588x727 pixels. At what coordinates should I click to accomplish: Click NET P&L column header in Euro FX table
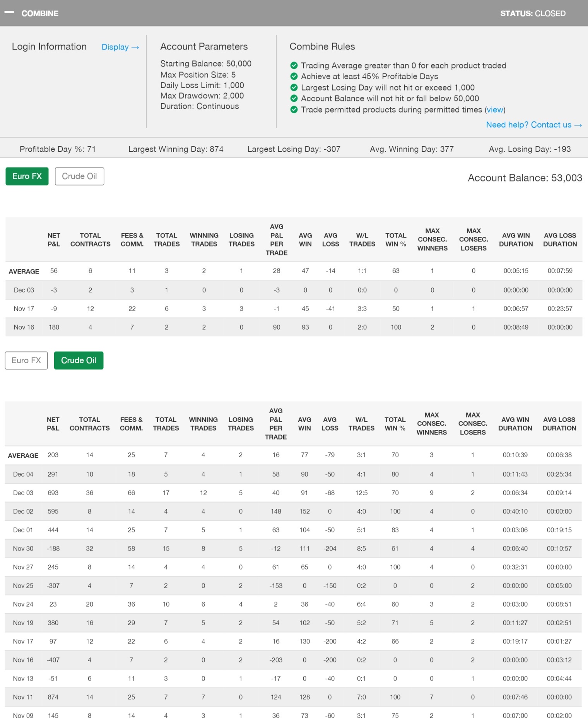tap(54, 240)
